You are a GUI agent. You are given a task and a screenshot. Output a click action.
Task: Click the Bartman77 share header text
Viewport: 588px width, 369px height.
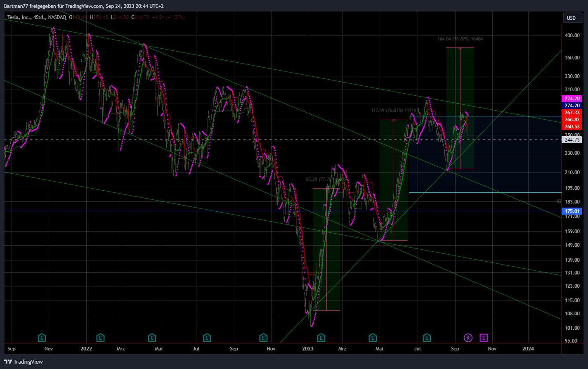point(84,6)
